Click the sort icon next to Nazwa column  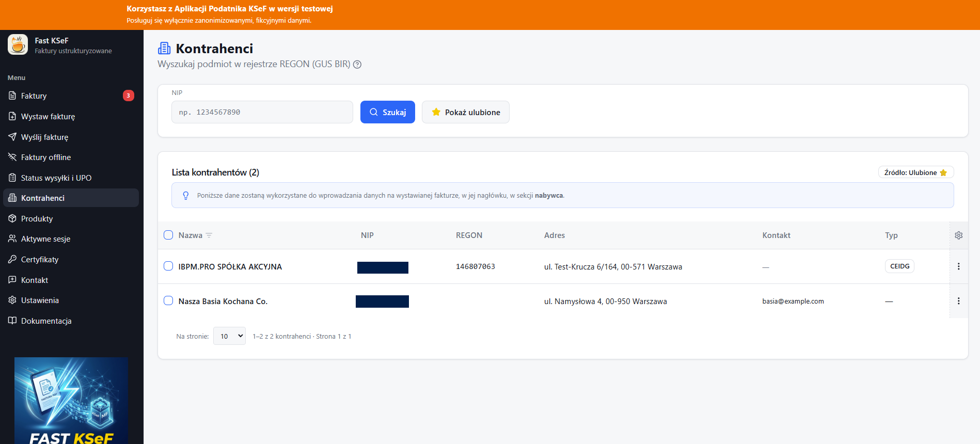[x=209, y=235]
